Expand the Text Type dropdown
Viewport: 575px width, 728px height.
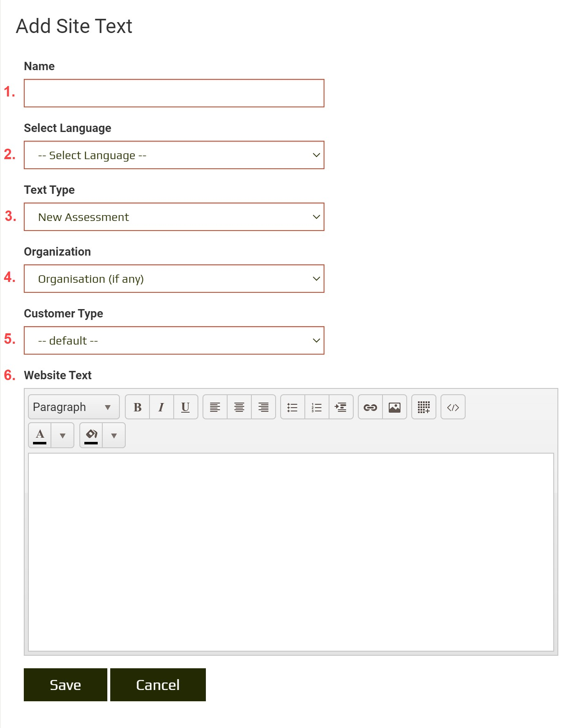[174, 217]
